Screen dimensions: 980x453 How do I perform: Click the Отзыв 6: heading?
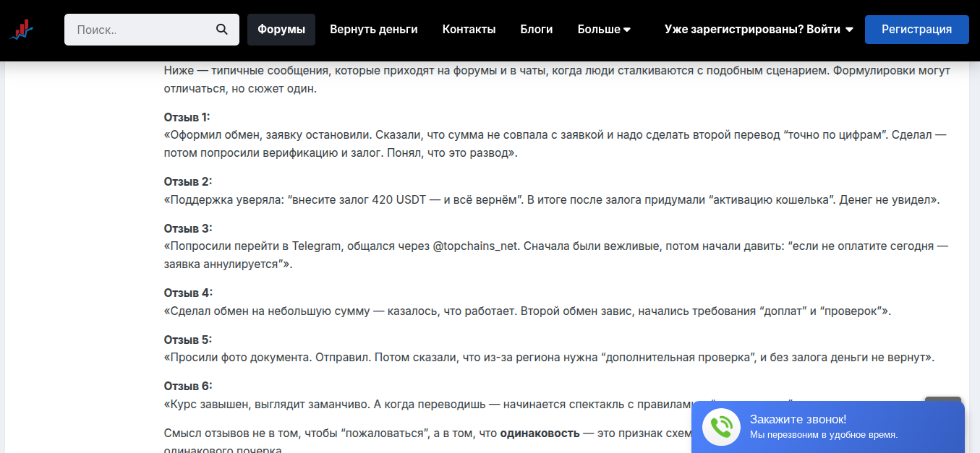click(188, 386)
